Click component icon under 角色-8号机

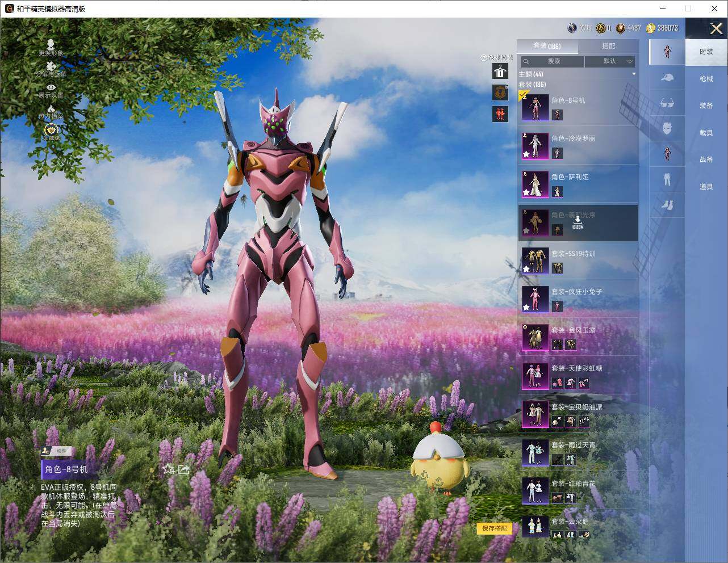557,115
